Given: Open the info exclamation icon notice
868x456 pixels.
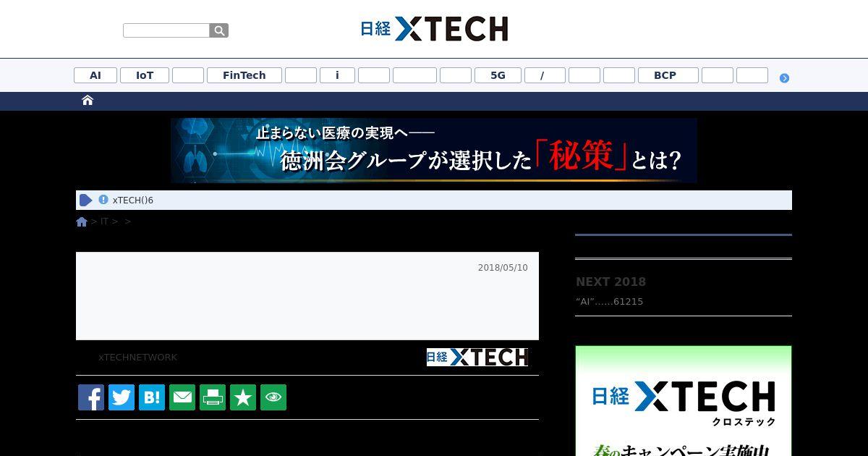Looking at the screenshot, I should [103, 200].
